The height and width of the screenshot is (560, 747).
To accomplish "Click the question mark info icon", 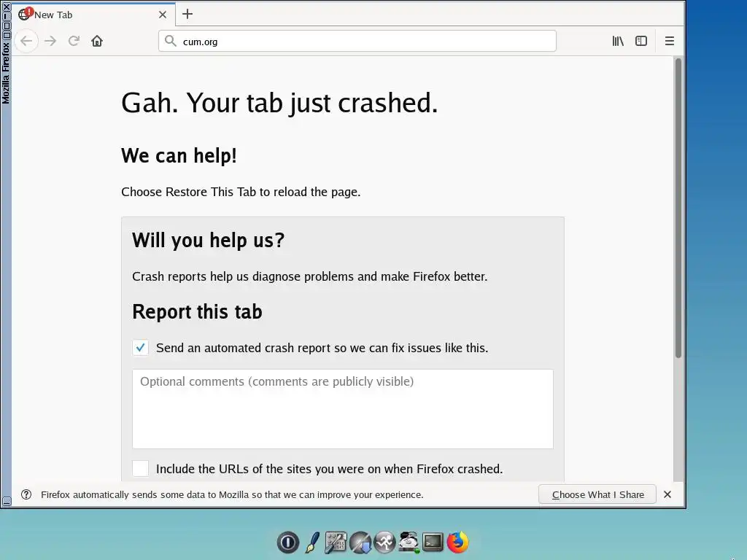I will coord(26,494).
